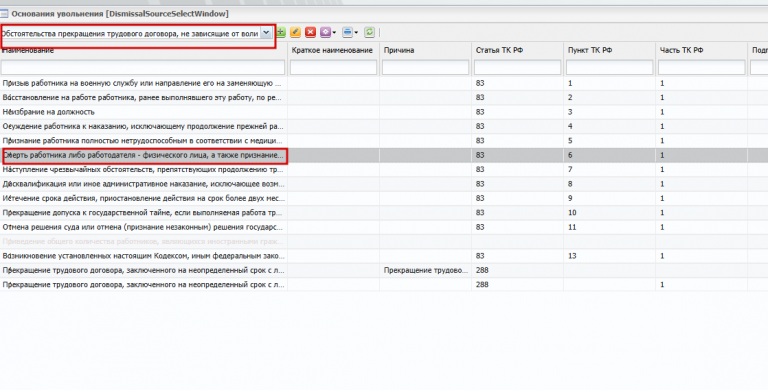The width and height of the screenshot is (768, 390).
Task: Select row 'Неизбрание на должность'
Action: [384, 112]
